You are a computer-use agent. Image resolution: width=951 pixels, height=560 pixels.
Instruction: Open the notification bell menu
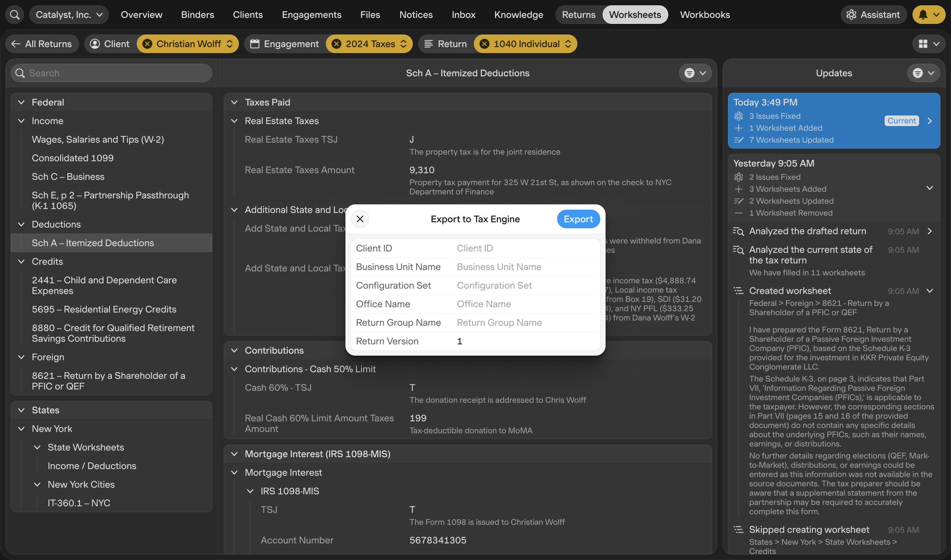click(x=928, y=15)
